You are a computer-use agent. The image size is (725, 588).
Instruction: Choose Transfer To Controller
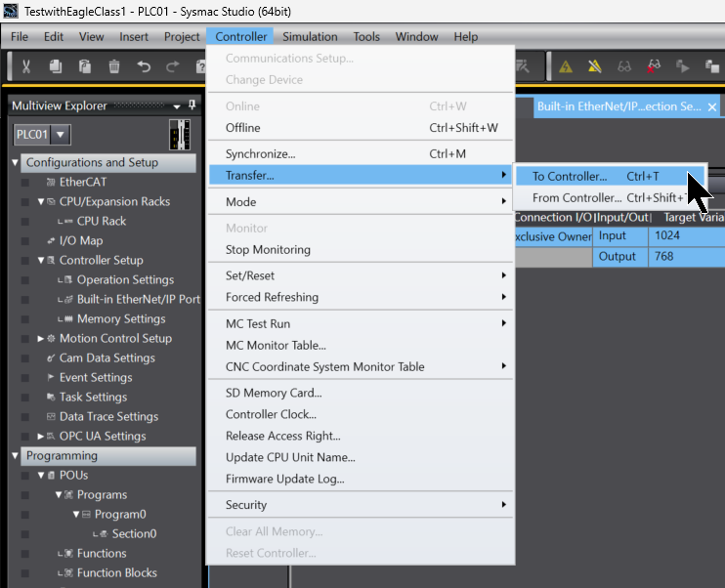(x=610, y=176)
